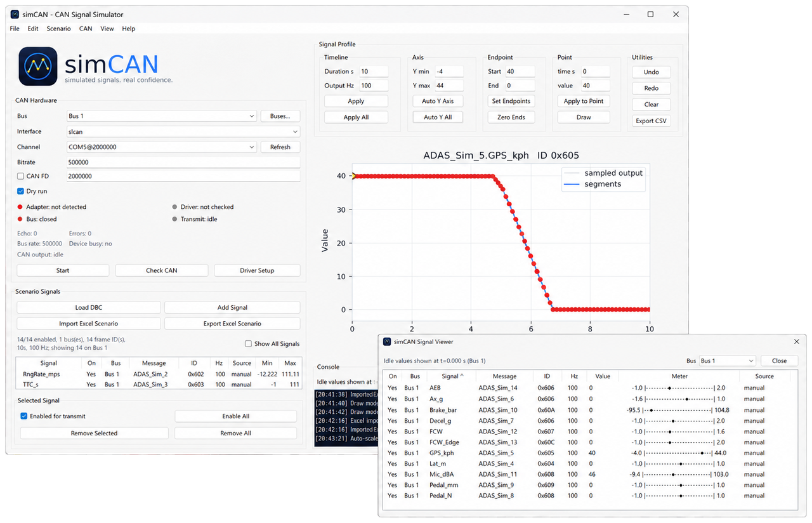Click Import Excel Scenario
Viewport: 812px width, 523px height.
pos(89,324)
